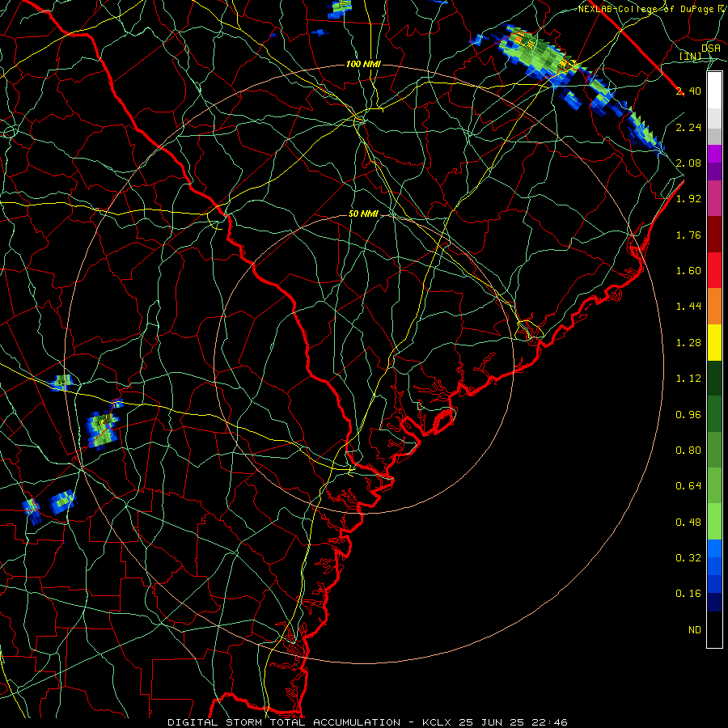Pick the dark red legend swatch

(714, 235)
